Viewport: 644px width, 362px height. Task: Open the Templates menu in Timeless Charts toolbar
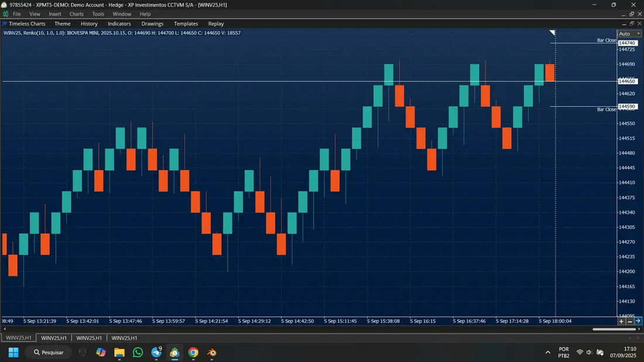click(186, 24)
